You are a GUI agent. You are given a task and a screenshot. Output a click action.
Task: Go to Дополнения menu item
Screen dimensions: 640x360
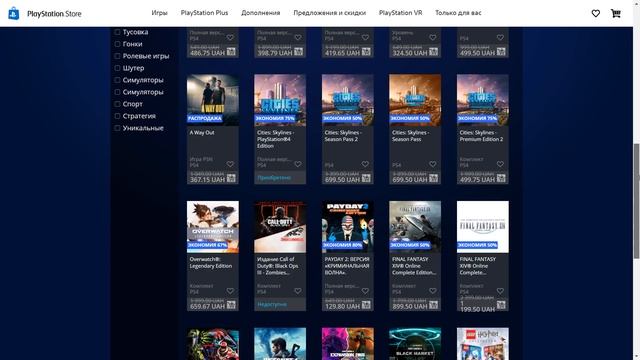coord(260,13)
